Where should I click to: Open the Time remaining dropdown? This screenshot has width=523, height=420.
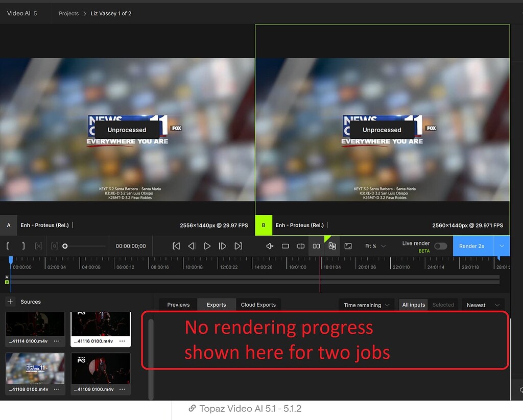(x=366, y=305)
